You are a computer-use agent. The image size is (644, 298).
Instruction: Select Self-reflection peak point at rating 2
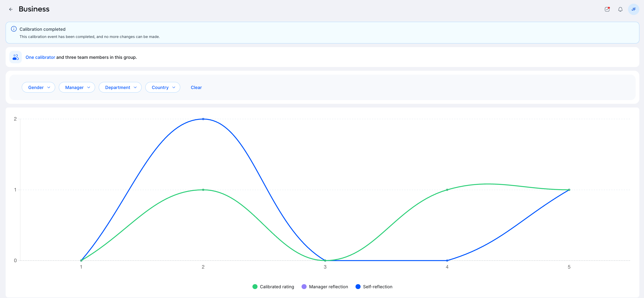point(203,119)
